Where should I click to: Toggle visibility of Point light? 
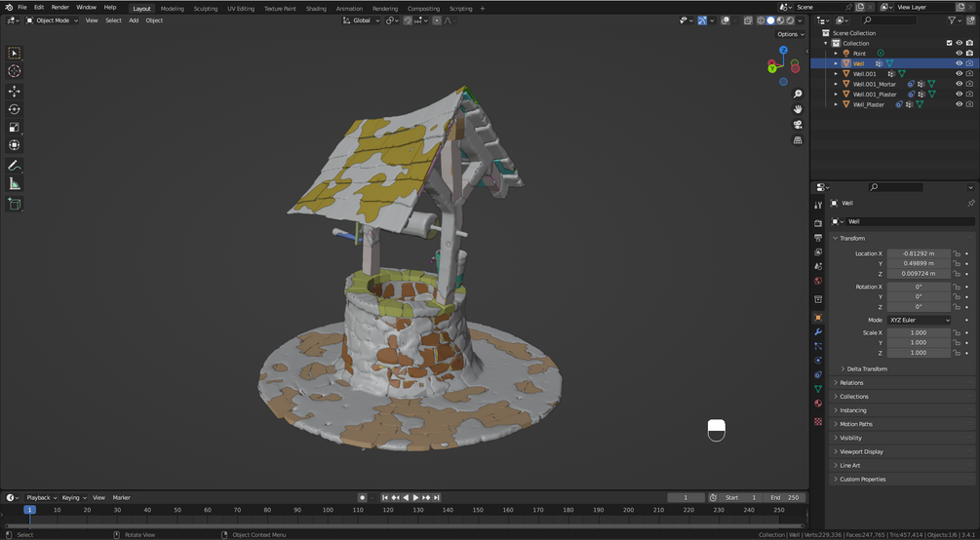pos(959,54)
